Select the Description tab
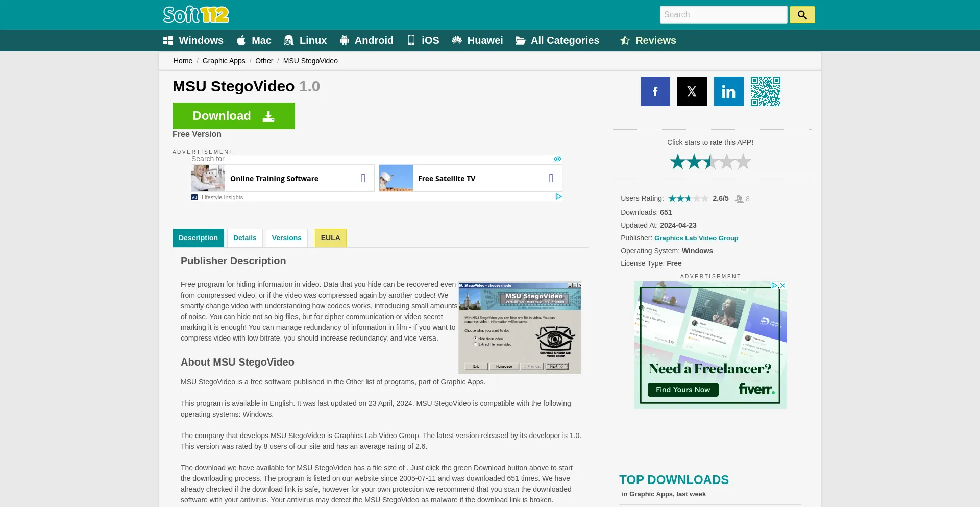 tap(198, 238)
